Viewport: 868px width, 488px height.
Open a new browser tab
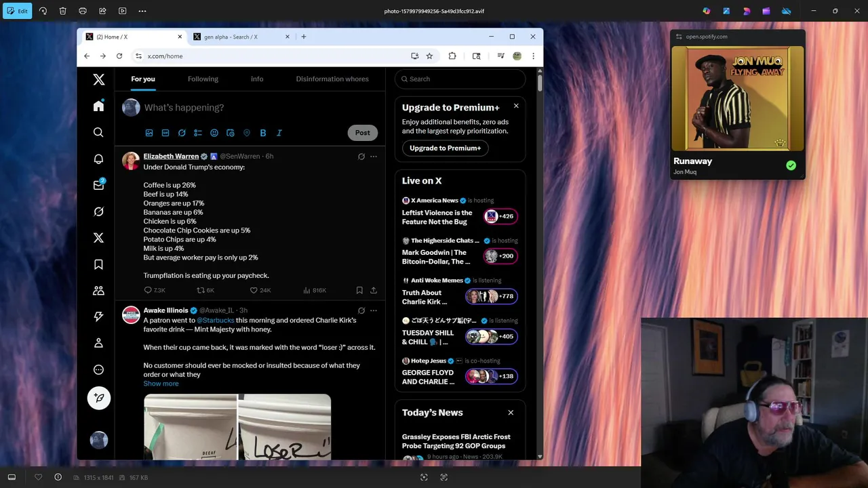[x=303, y=37]
